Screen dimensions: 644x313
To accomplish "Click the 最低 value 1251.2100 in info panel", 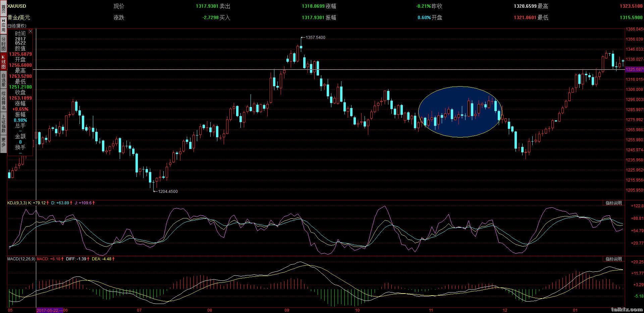I will point(20,87).
